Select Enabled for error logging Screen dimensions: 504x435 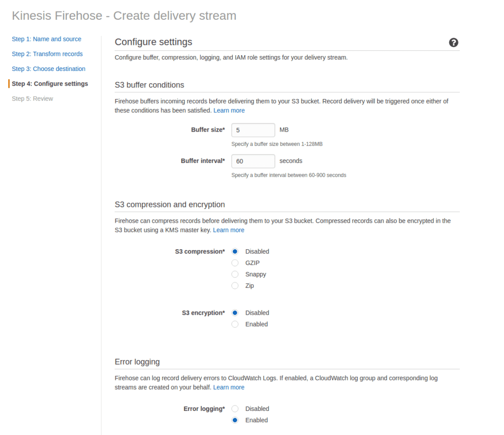(x=235, y=420)
